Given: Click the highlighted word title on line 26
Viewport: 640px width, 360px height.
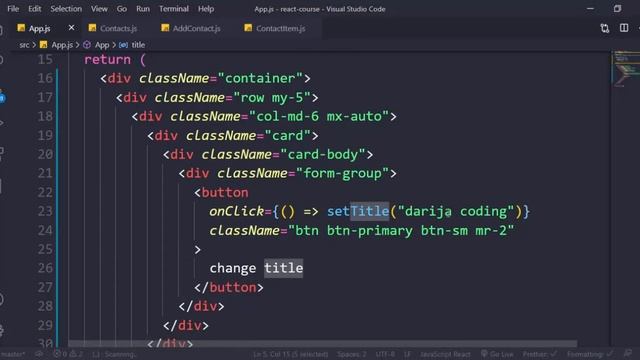Looking at the screenshot, I should click(283, 268).
